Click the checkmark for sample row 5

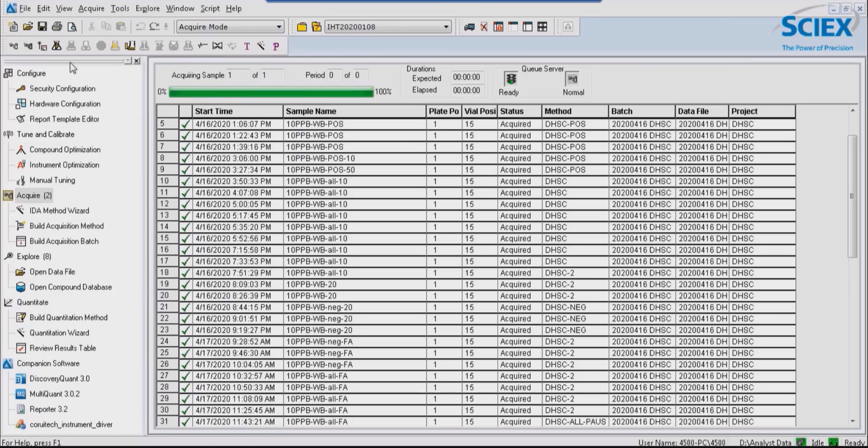click(x=185, y=124)
